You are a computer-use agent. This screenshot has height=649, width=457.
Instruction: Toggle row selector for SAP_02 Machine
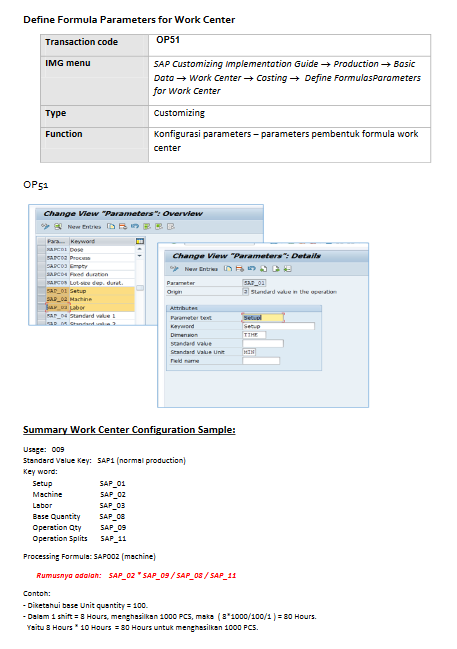pyautogui.click(x=41, y=299)
